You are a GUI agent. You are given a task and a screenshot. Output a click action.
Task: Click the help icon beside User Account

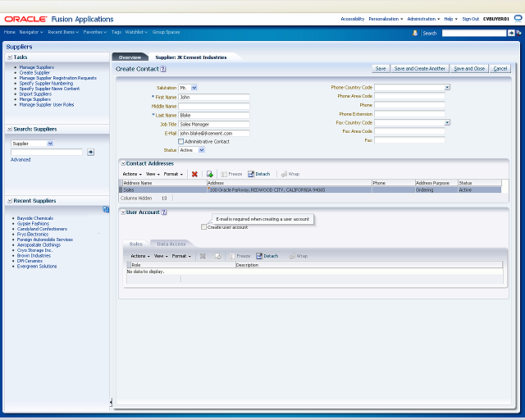164,212
